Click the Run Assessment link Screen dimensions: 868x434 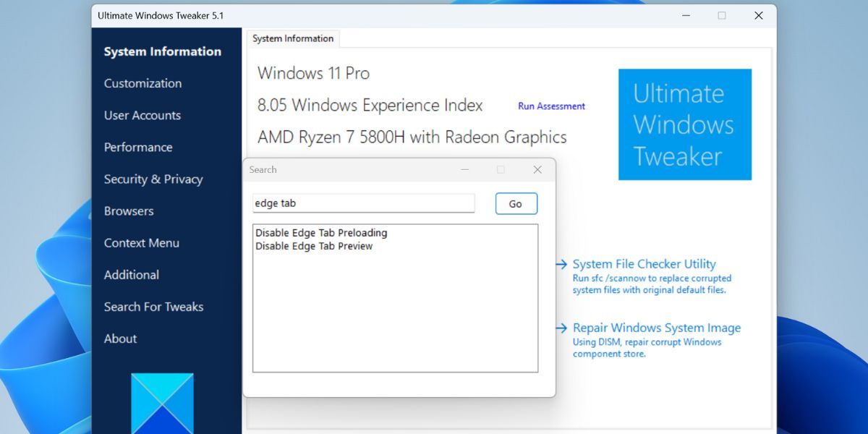click(x=551, y=106)
